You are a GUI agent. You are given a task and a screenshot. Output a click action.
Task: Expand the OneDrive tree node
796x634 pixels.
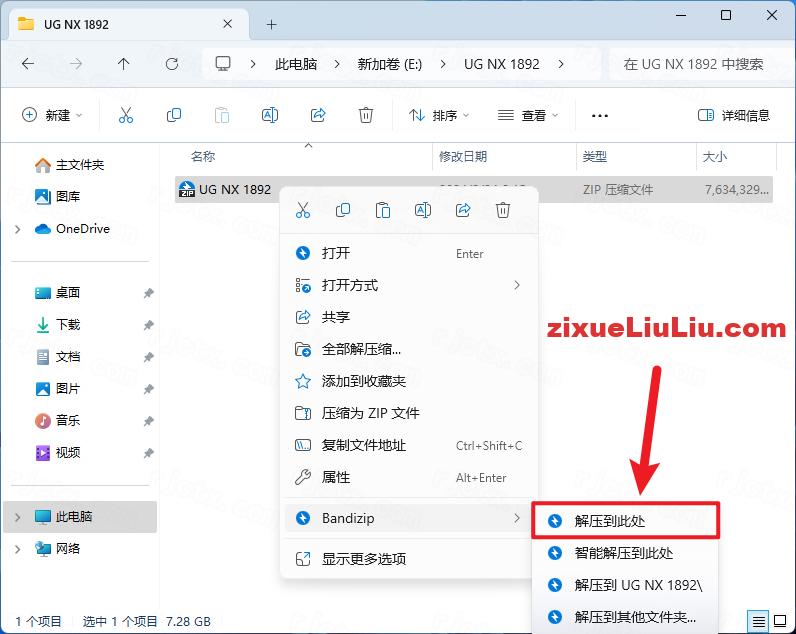[x=18, y=229]
